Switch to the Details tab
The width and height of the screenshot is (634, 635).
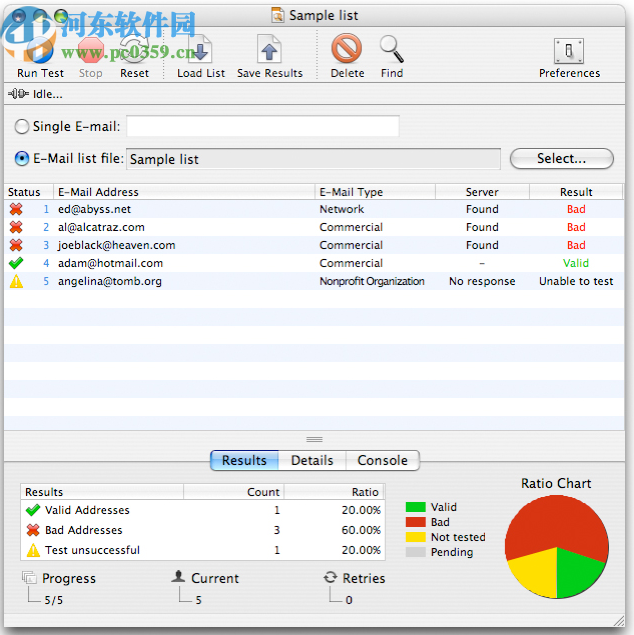312,460
